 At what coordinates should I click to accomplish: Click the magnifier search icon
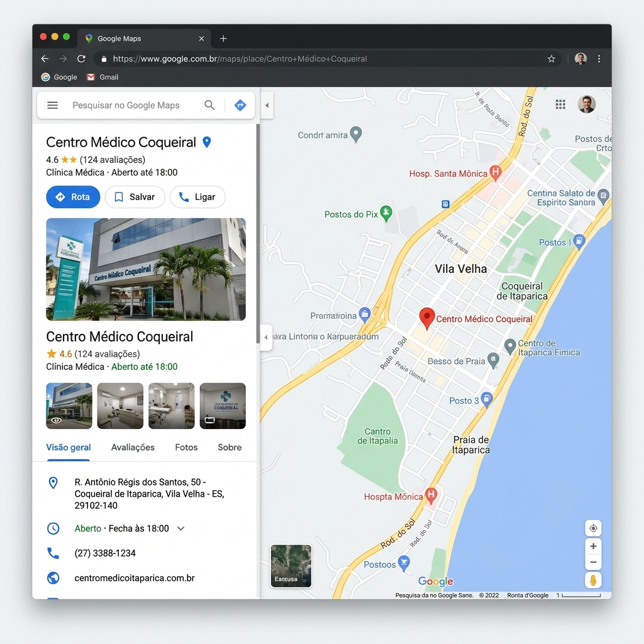tap(209, 105)
